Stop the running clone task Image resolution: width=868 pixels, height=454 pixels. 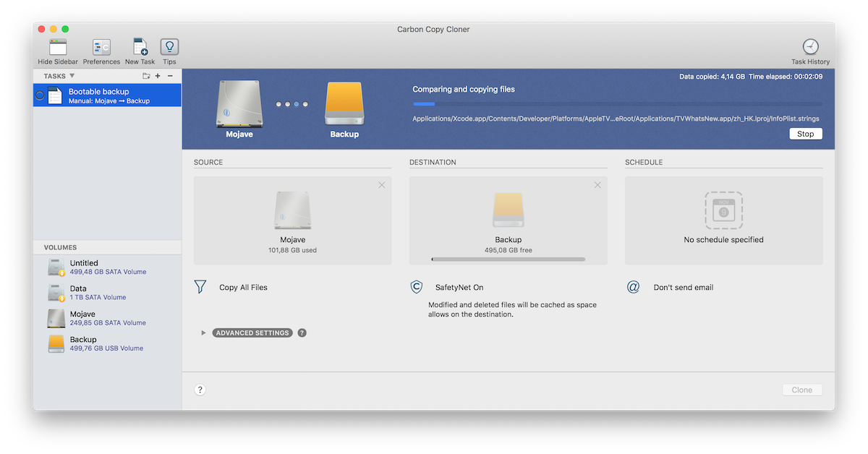coord(805,134)
